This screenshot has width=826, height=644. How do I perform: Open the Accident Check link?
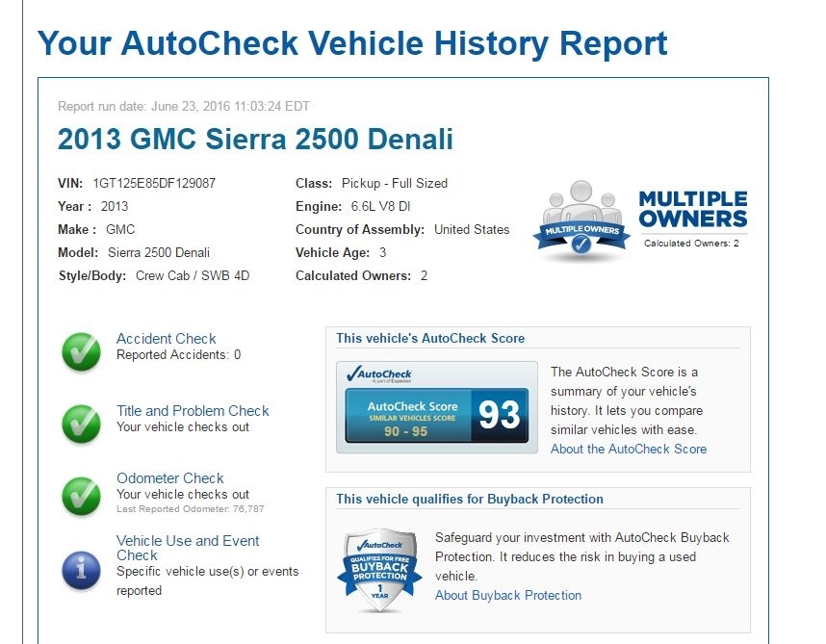pyautogui.click(x=166, y=339)
